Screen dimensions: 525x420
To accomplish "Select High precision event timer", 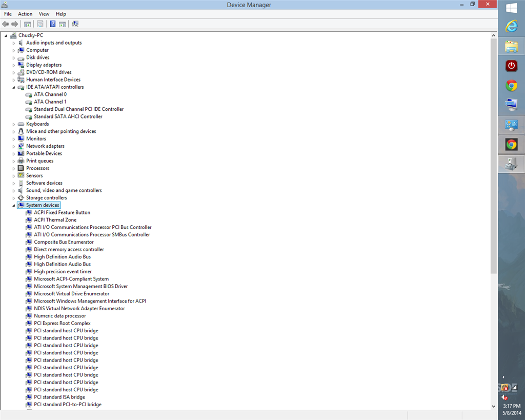I will point(63,271).
